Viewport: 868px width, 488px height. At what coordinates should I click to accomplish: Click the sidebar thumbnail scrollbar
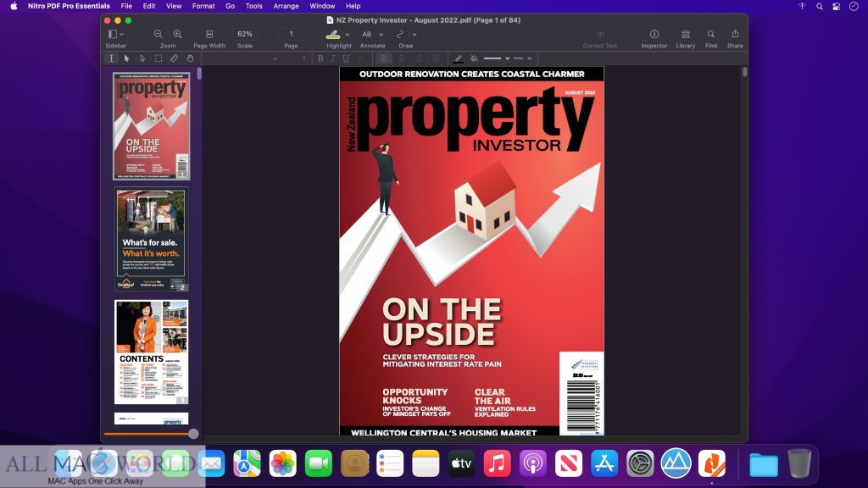click(198, 74)
